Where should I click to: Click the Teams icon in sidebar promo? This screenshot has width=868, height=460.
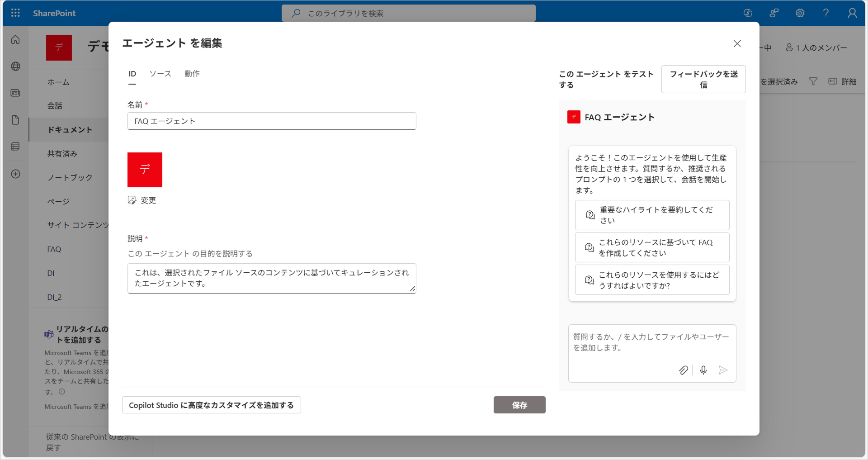(x=49, y=334)
